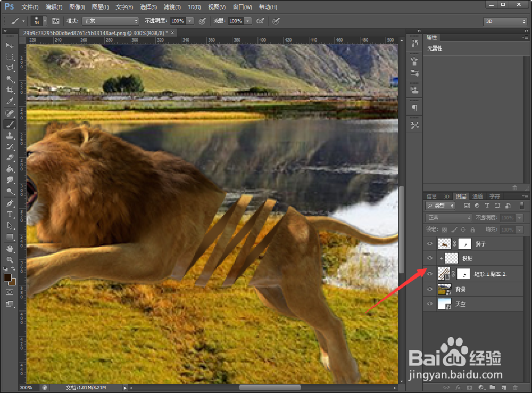Image resolution: width=532 pixels, height=393 pixels.
Task: Select the Spot Healing Brush tool
Action: click(x=10, y=113)
